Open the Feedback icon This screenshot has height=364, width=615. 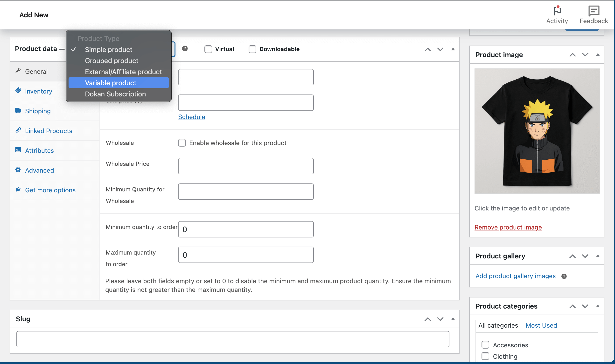coord(594,11)
